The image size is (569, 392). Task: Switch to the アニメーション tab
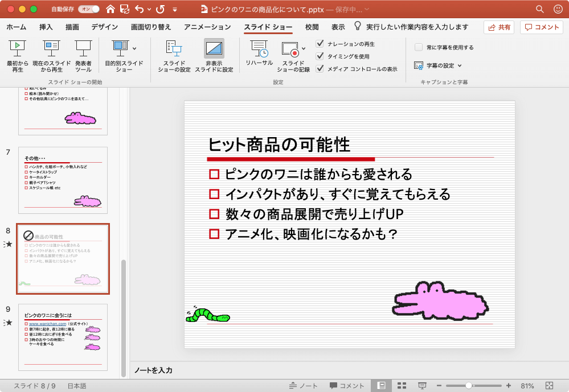[207, 27]
